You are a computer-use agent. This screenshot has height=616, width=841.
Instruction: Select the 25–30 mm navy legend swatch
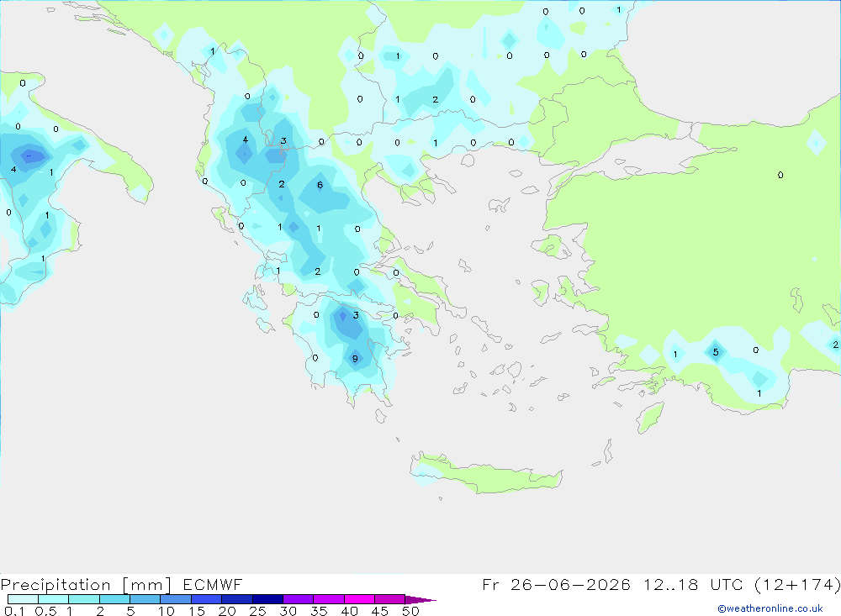pyautogui.click(x=267, y=599)
